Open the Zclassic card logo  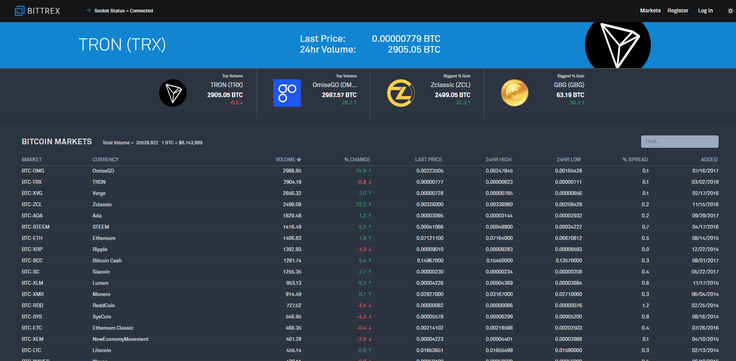[x=401, y=93]
